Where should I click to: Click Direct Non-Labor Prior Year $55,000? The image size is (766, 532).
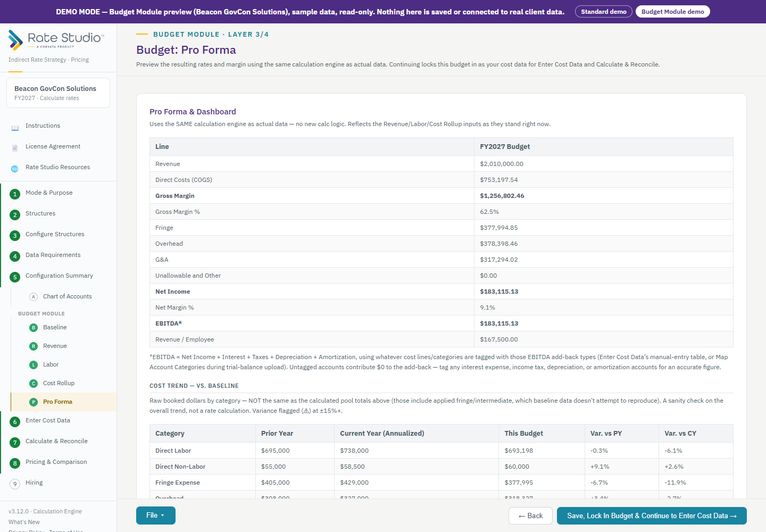click(273, 467)
